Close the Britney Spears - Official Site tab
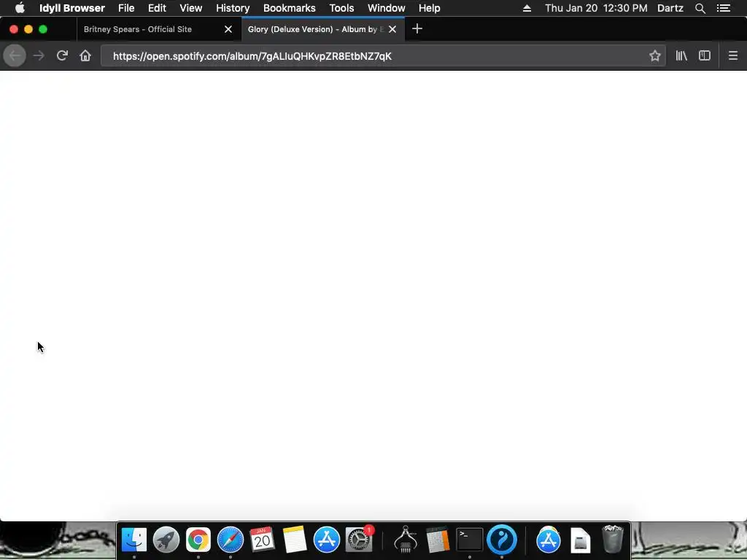The height and width of the screenshot is (560, 747). 228,29
